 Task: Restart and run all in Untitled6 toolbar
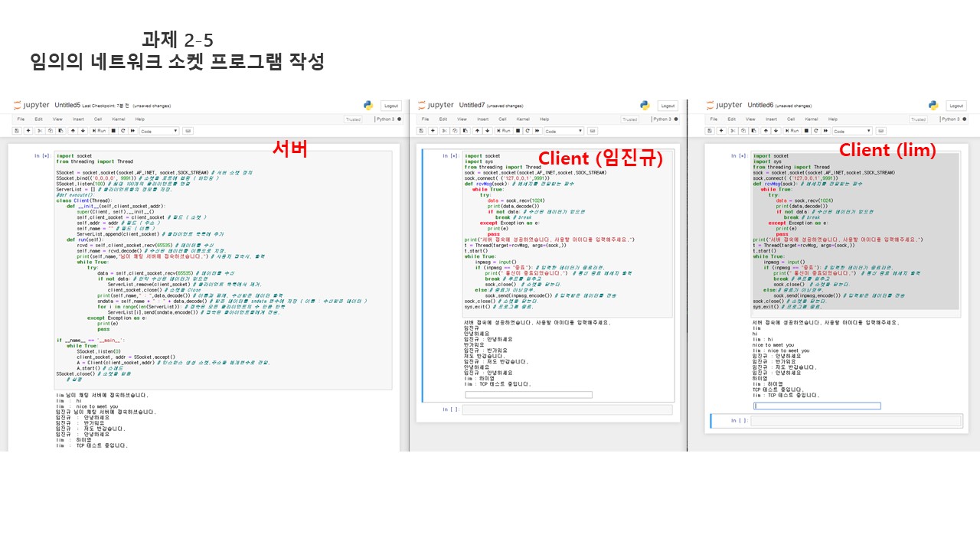[825, 131]
